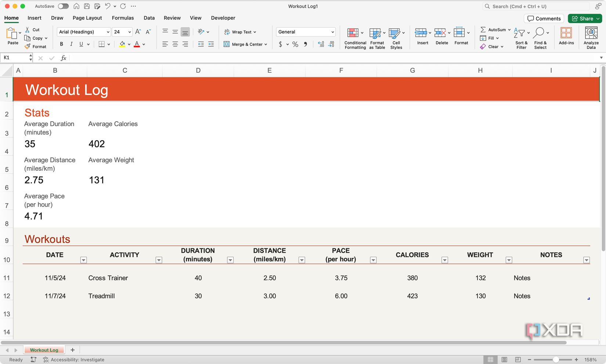606x364 pixels.
Task: Open the Developer tab
Action: [223, 18]
